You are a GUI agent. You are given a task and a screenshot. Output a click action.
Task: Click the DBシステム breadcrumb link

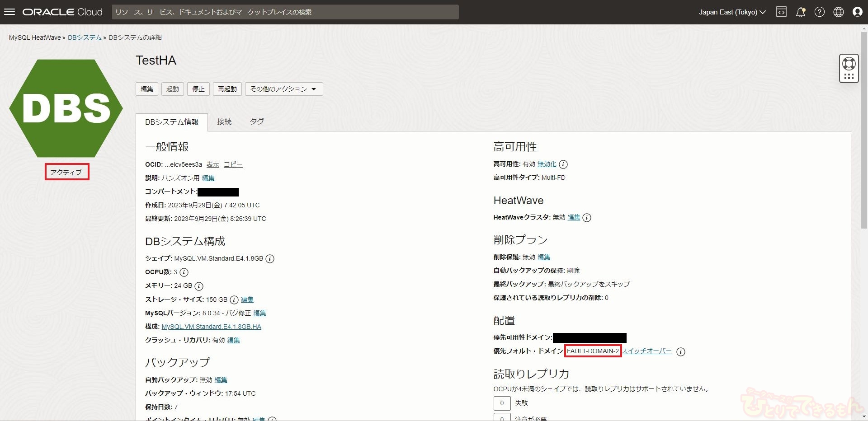tap(85, 37)
